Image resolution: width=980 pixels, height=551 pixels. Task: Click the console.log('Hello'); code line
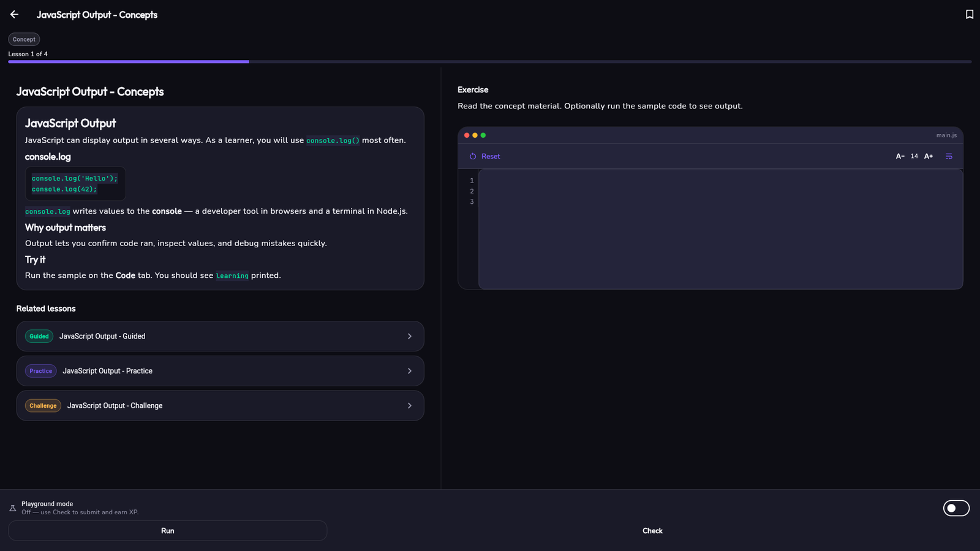[75, 179]
